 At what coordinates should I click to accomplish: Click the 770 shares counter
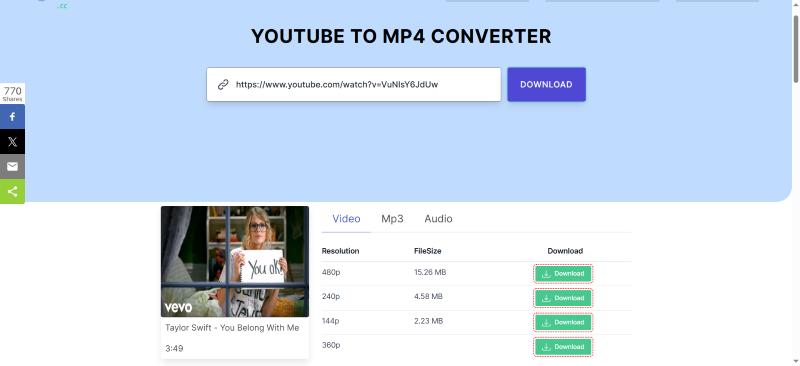[x=12, y=94]
